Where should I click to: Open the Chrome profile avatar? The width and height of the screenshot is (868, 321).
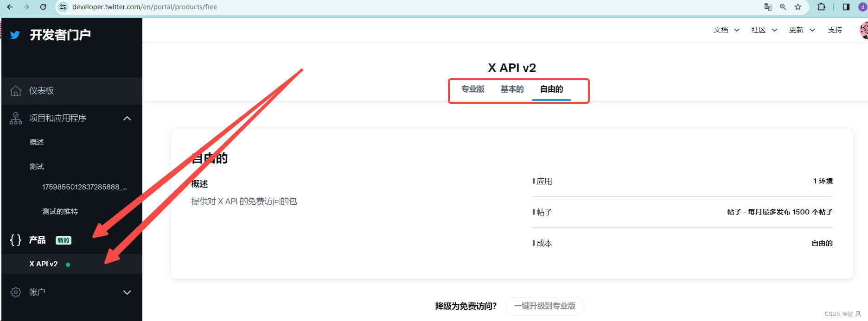click(862, 7)
